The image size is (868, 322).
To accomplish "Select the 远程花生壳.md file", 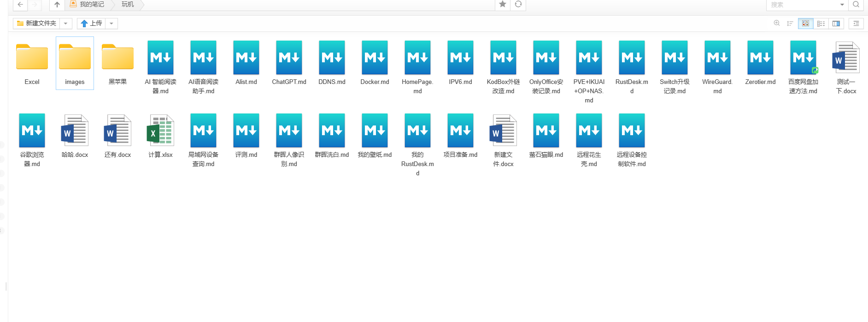I will [589, 140].
